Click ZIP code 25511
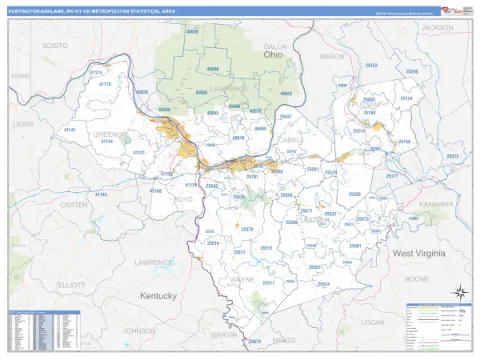 coord(268,283)
